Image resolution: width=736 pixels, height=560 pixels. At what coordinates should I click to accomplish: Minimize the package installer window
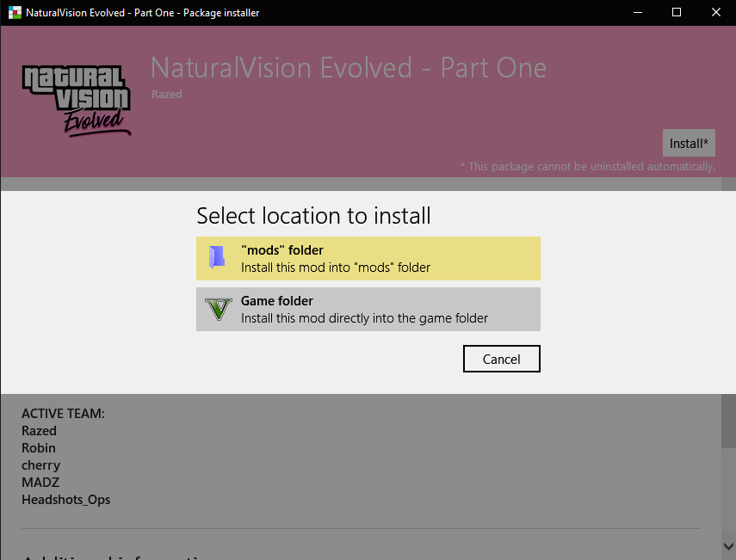pyautogui.click(x=638, y=12)
